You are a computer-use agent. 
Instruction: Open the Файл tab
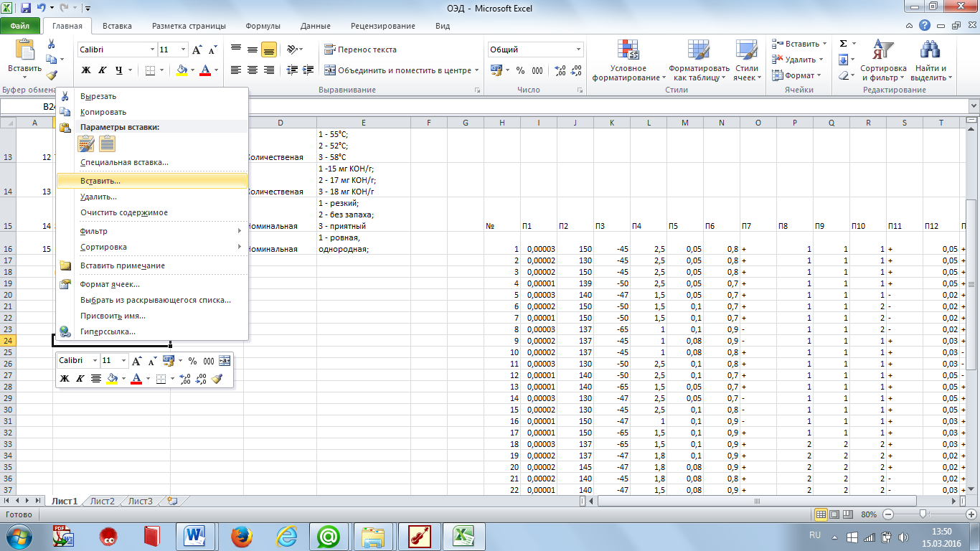click(20, 26)
